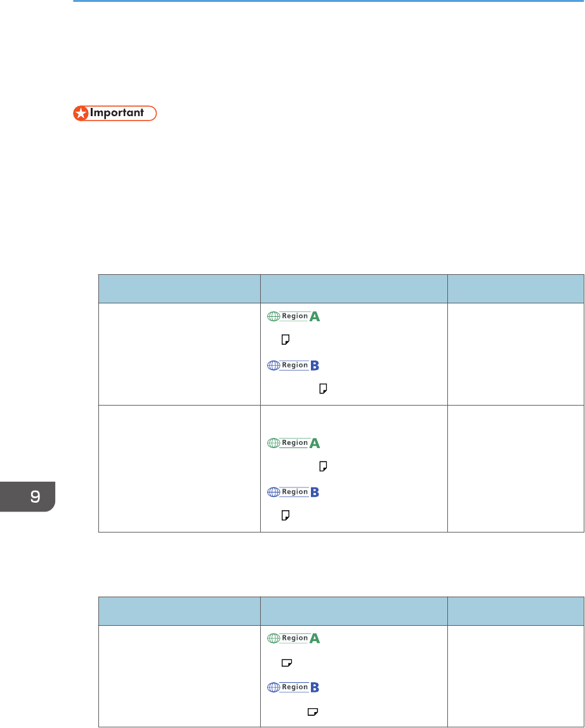Click Region B icon in the bottom table
This screenshot has width=585, height=728.
click(293, 687)
